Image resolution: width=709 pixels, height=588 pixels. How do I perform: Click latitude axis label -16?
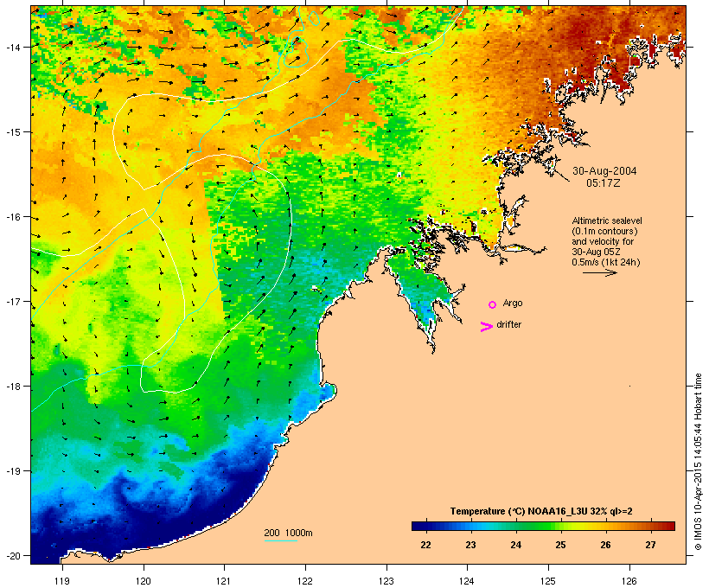pyautogui.click(x=13, y=217)
